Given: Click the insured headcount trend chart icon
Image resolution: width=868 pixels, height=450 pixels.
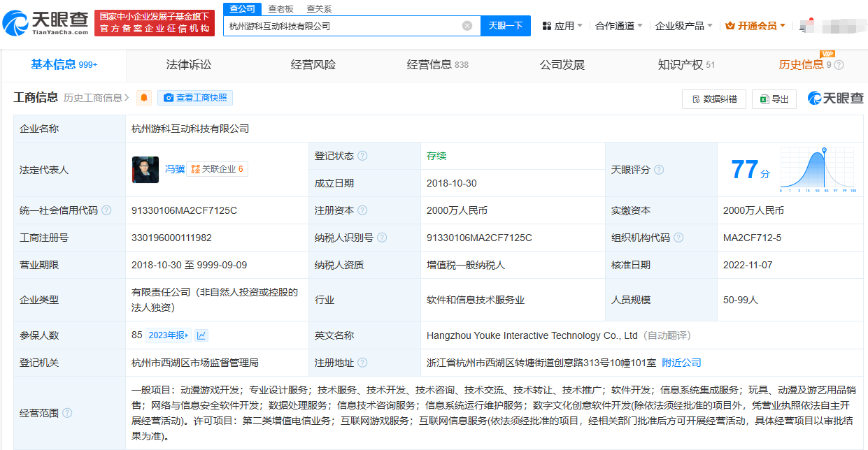Looking at the screenshot, I should click(x=201, y=335).
